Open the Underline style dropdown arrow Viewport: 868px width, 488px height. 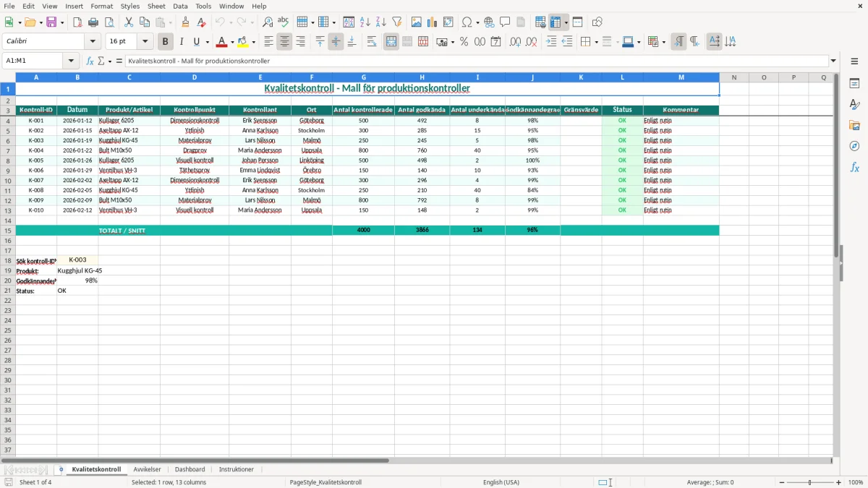207,42
